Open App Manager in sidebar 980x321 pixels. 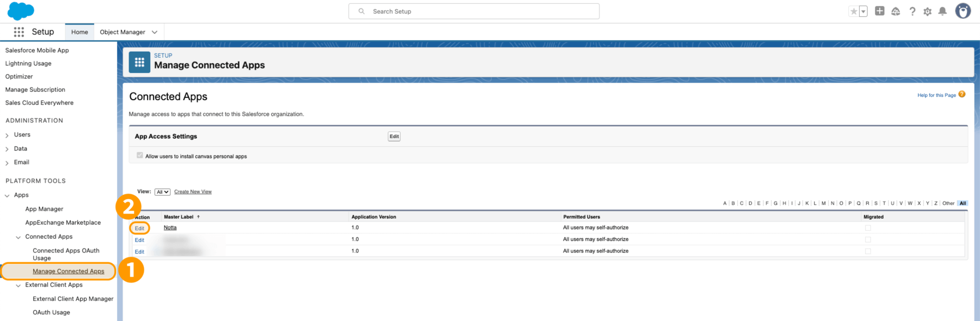[44, 209]
